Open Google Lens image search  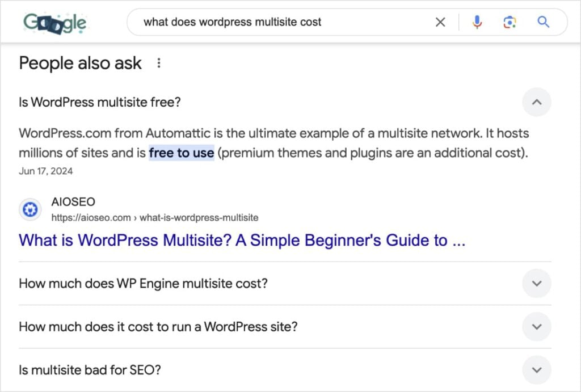510,22
